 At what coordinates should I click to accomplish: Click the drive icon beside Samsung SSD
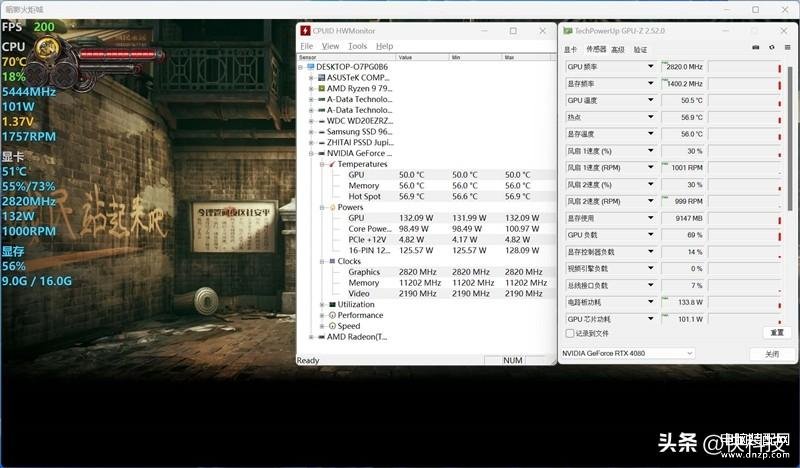321,132
